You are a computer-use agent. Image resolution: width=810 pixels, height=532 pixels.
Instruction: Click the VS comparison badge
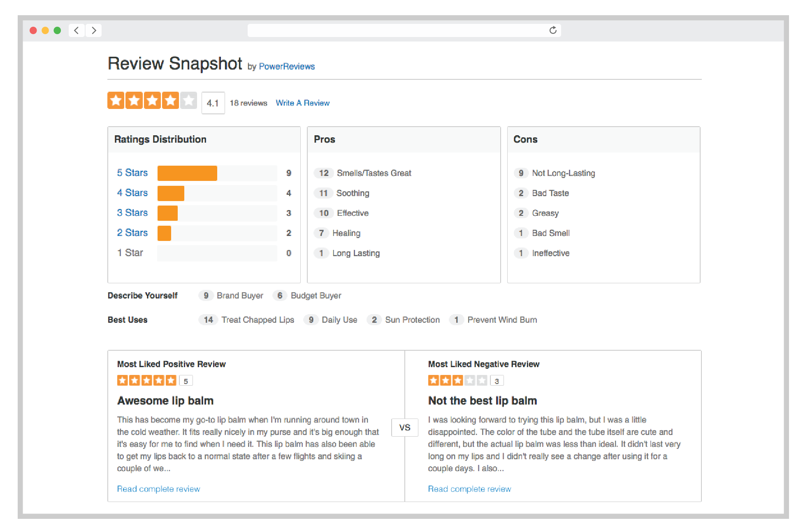405,428
